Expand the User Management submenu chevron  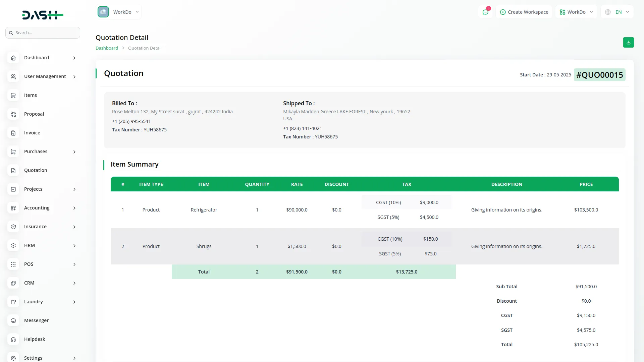click(74, 77)
